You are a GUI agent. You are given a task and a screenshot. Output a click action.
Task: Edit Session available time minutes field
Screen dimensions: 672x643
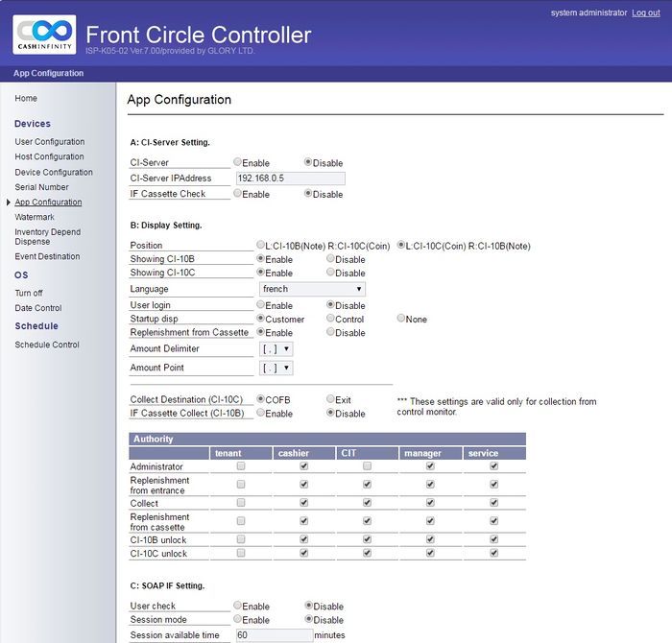(x=275, y=635)
